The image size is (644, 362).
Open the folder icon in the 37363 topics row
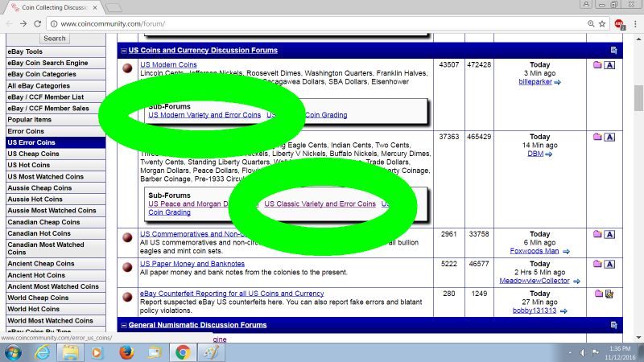click(597, 137)
